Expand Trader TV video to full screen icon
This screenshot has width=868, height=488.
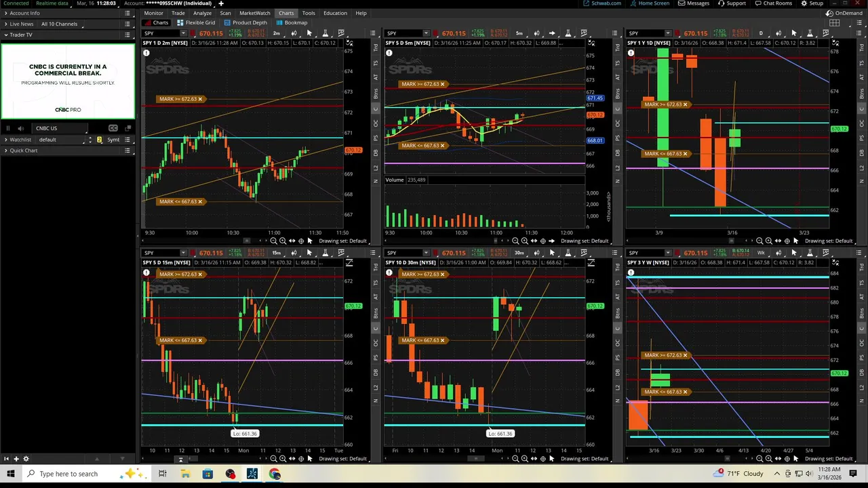click(127, 128)
